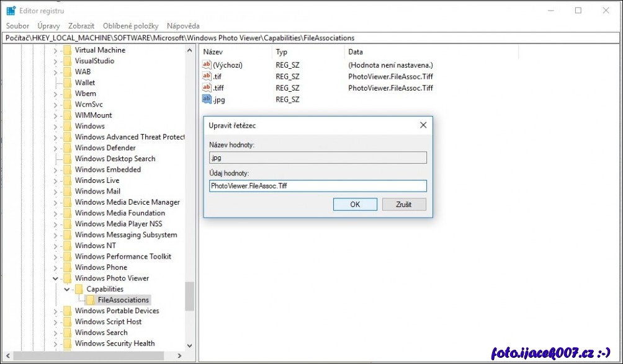Screen dimensions: 623x364
Task: Select the Capabilities folder icon
Action: pyautogui.click(x=79, y=289)
